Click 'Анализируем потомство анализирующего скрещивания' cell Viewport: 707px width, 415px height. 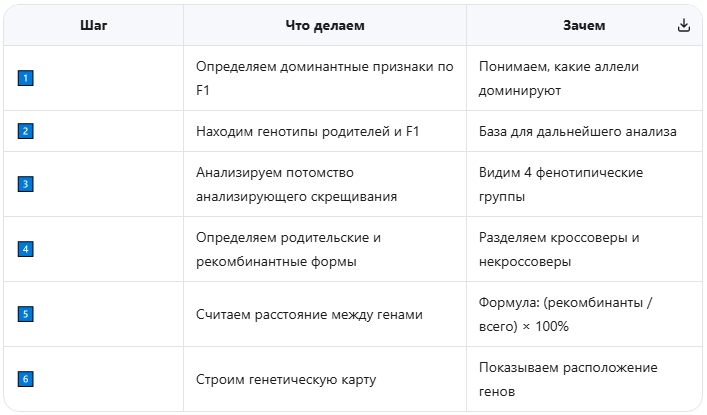point(296,184)
